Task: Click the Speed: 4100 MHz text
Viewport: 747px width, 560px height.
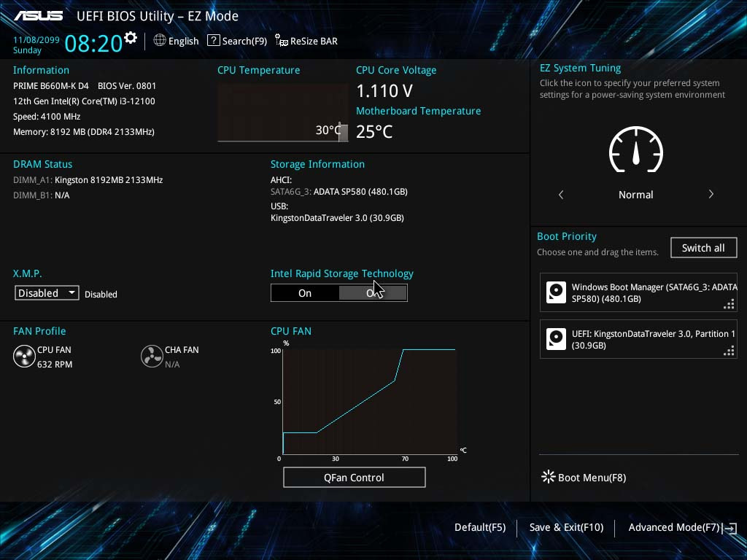Action: (x=47, y=116)
